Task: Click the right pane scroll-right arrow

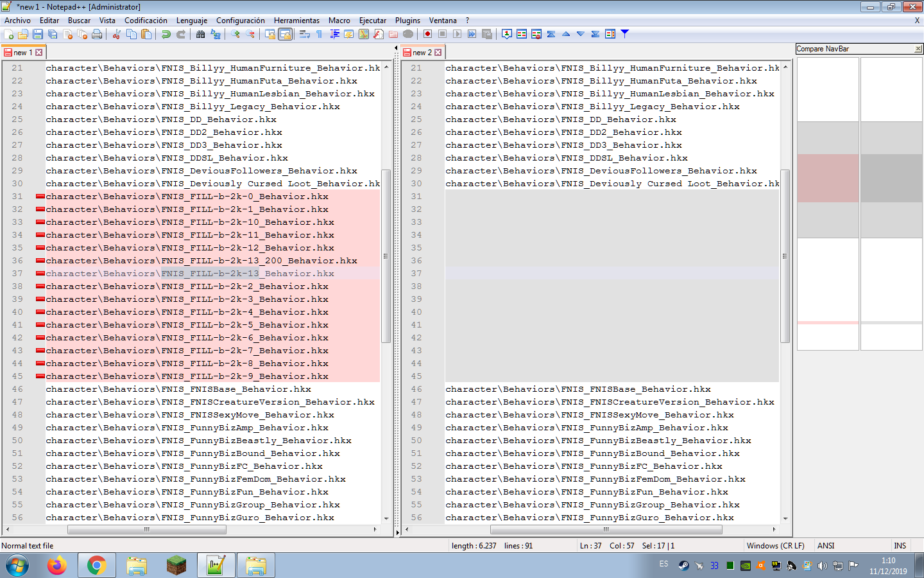Action: tap(774, 530)
